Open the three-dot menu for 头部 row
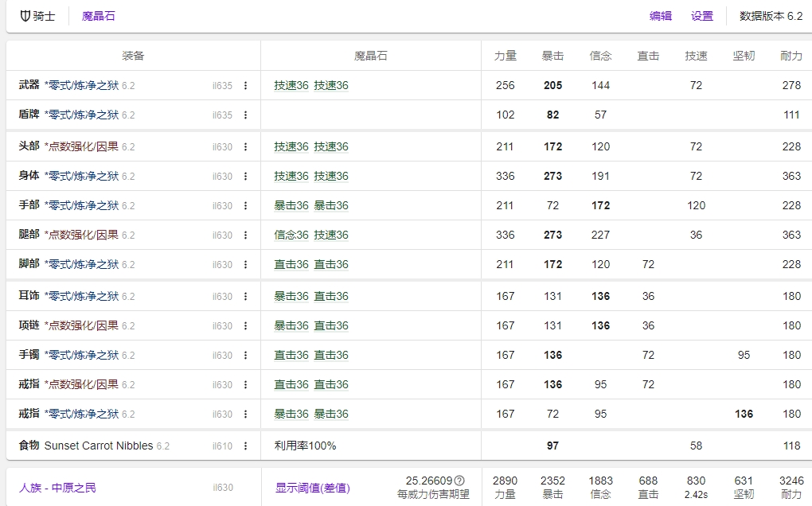Viewport: 812px width, 506px height. 245,147
